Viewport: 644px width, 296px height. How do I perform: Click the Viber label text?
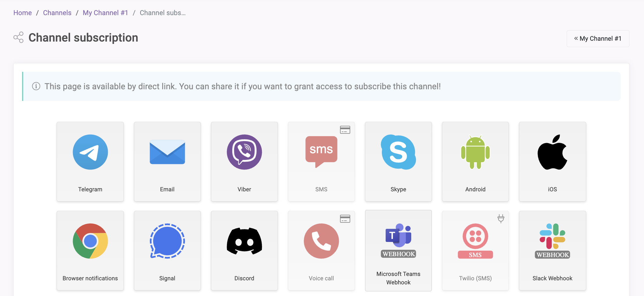(244, 189)
